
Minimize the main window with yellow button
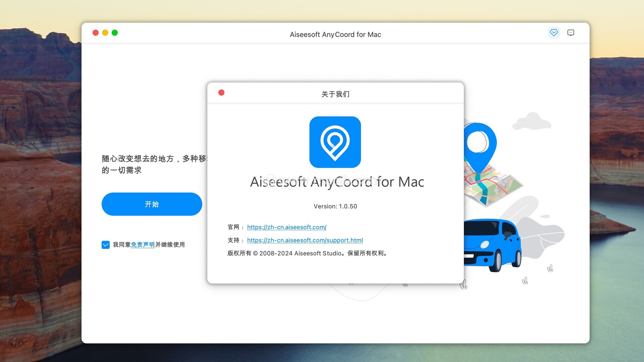[x=105, y=33]
